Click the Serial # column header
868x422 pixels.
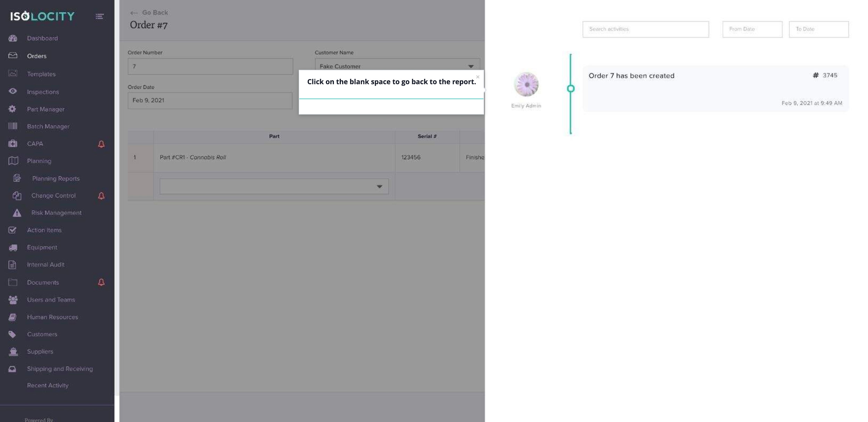tap(427, 136)
